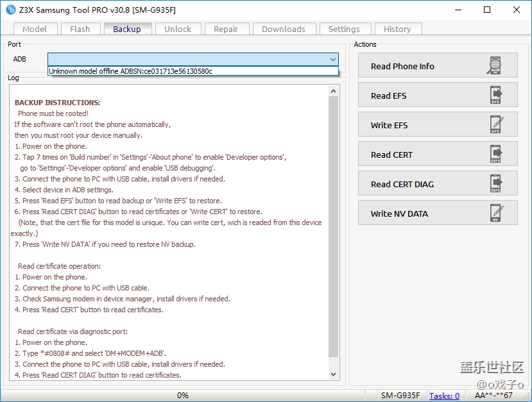Viewport: 532px width, 402px height.
Task: Click the 0% progress bar
Action: pyautogui.click(x=183, y=396)
